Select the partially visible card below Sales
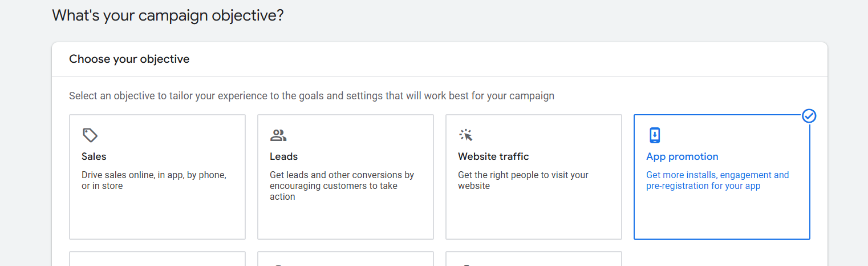Image resolution: width=868 pixels, height=266 pixels. pyautogui.click(x=157, y=259)
